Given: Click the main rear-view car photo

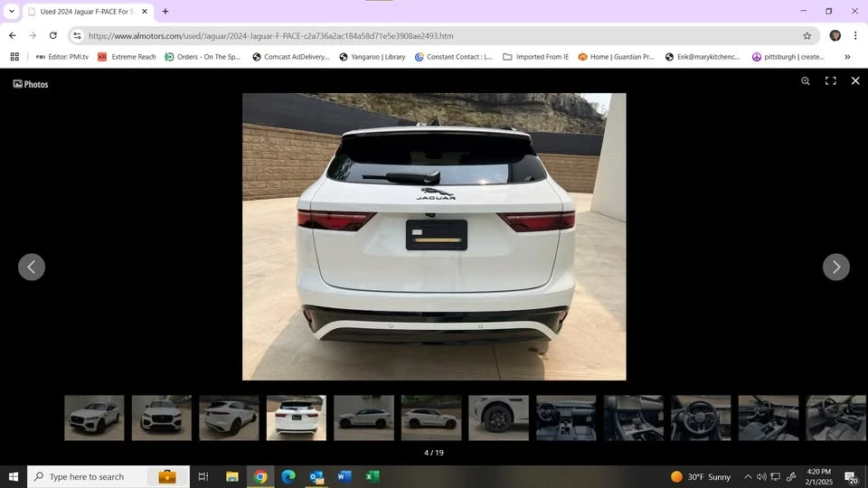Looking at the screenshot, I should (x=434, y=237).
